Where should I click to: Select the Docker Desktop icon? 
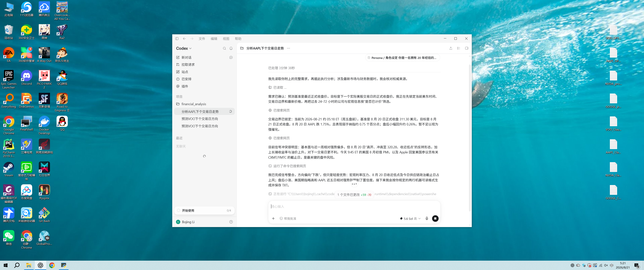point(44,125)
